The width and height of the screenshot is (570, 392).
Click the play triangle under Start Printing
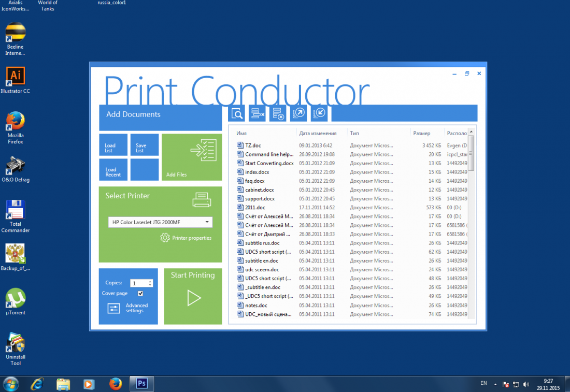194,298
